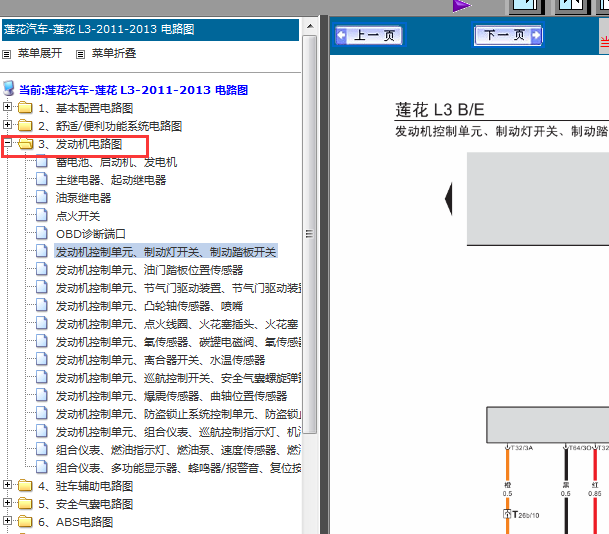Open page 发动机控制单元、点火线圈、火花塞插头
The image size is (609, 534).
[177, 324]
